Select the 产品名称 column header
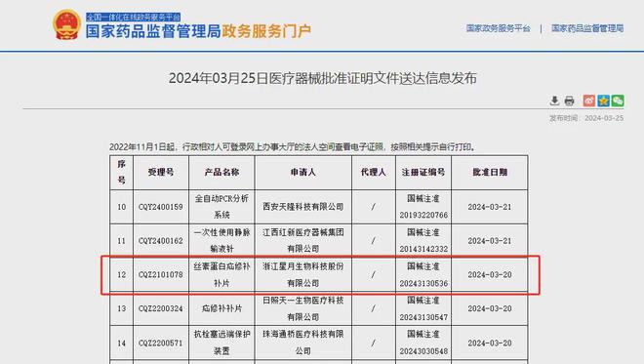Screen dimensions: 644x364 pos(221,172)
